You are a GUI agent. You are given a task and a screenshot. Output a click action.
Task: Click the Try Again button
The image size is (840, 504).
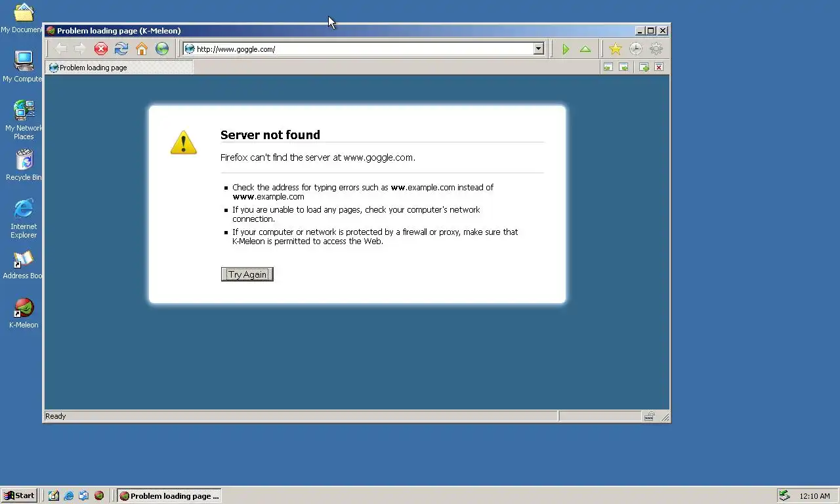247,274
